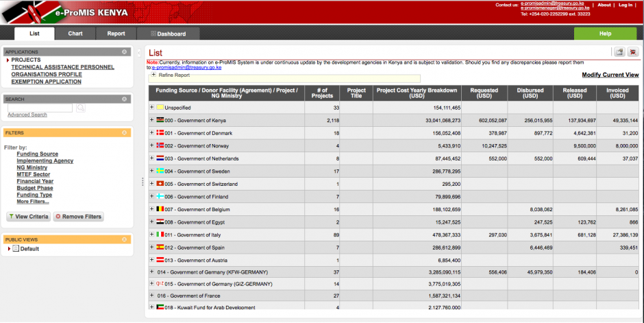The image size is (644, 323).
Task: Click the Government of Kenya flag icon
Action: tap(160, 120)
